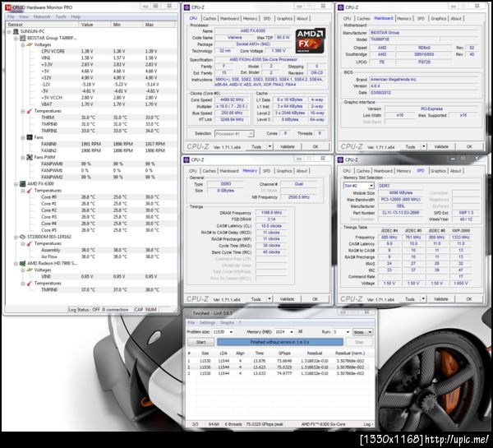Click the thermometer icon beside THRM's Temperatures group

30,111
